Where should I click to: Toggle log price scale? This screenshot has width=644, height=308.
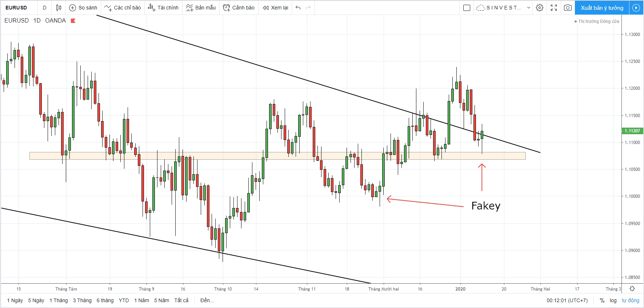click(613, 300)
